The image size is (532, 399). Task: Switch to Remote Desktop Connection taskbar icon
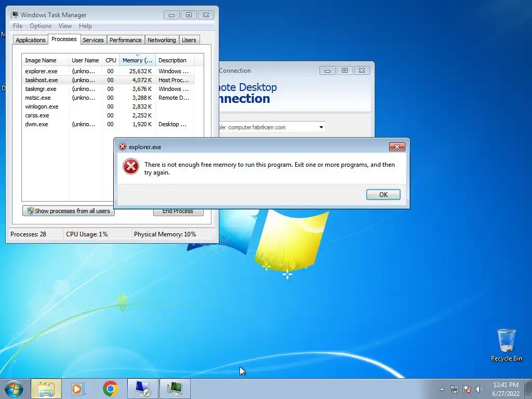click(x=143, y=389)
